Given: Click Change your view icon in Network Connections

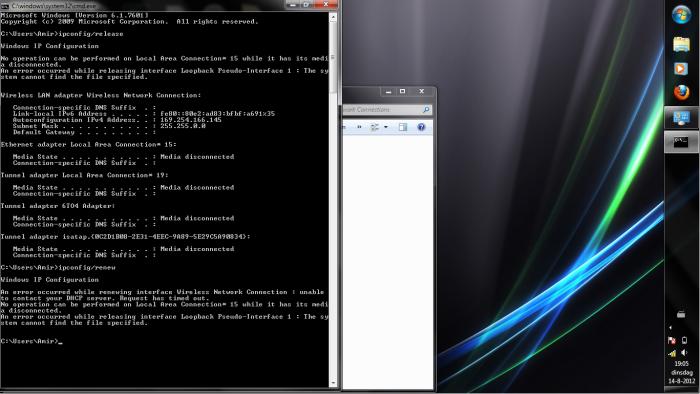Looking at the screenshot, I should (375, 127).
